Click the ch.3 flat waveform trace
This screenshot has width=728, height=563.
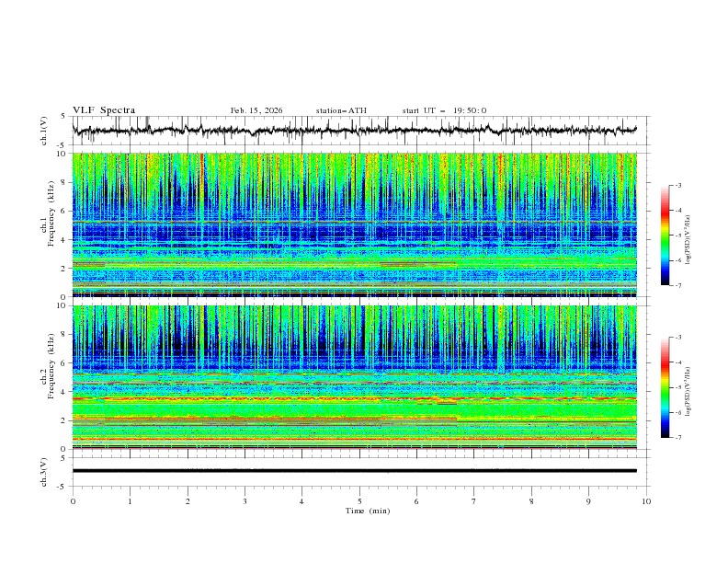point(355,471)
